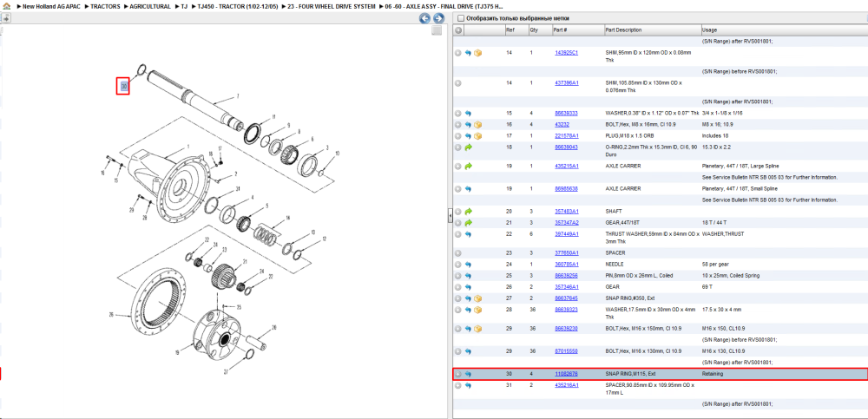This screenshot has width=868, height=419.
Task: Click the add icon for PLUG 221578A1
Action: point(457,136)
